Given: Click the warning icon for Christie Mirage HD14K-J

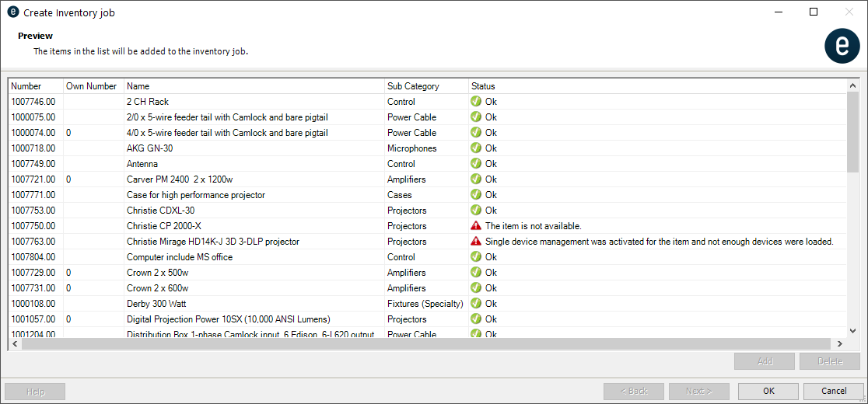Looking at the screenshot, I should 476,242.
